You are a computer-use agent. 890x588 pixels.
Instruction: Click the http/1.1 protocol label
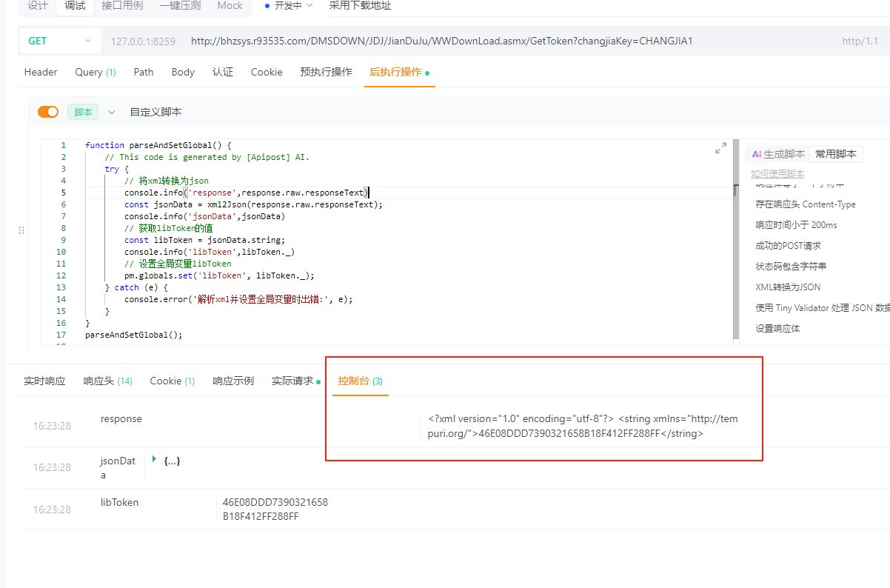(860, 41)
